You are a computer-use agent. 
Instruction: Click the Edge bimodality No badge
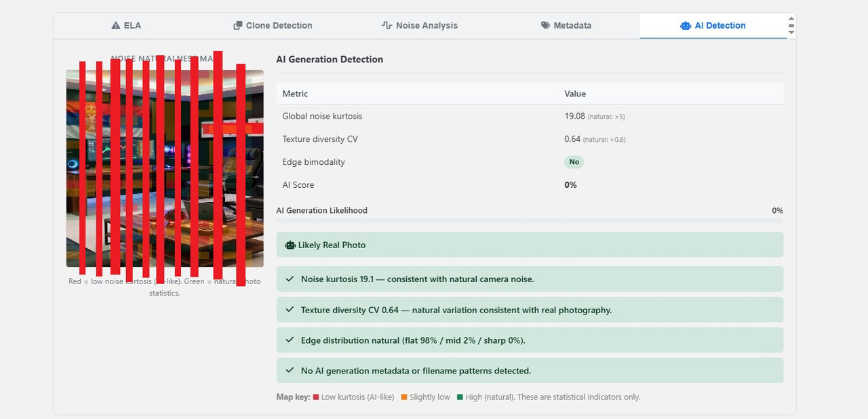574,162
